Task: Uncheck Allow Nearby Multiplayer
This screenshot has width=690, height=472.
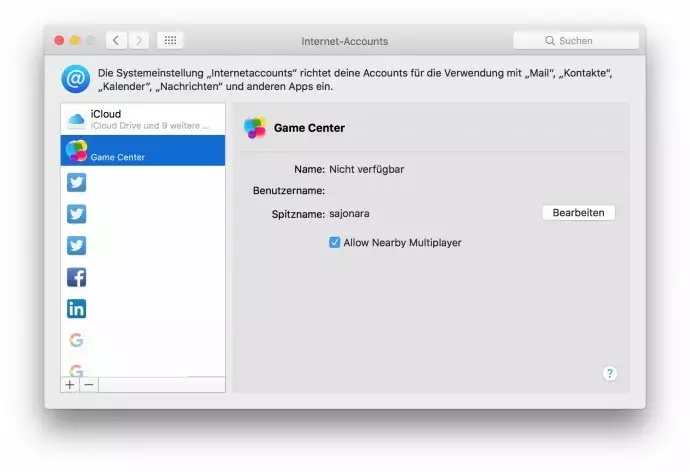Action: (x=335, y=242)
